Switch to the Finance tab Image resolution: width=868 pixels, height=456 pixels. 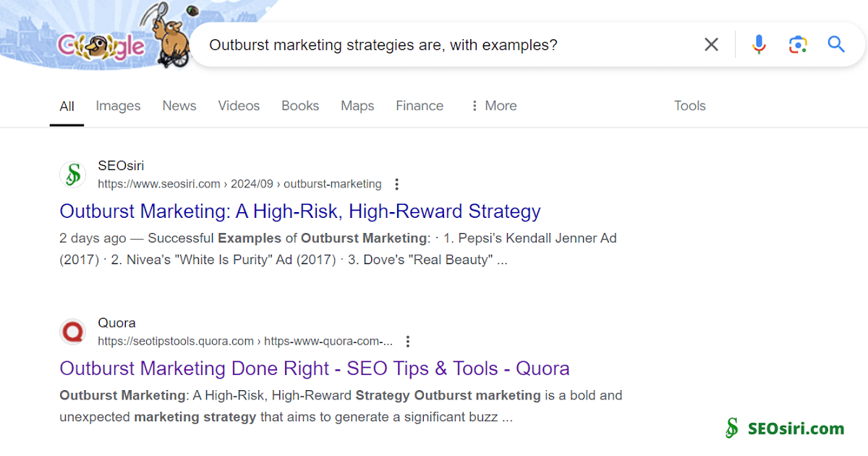click(x=420, y=106)
